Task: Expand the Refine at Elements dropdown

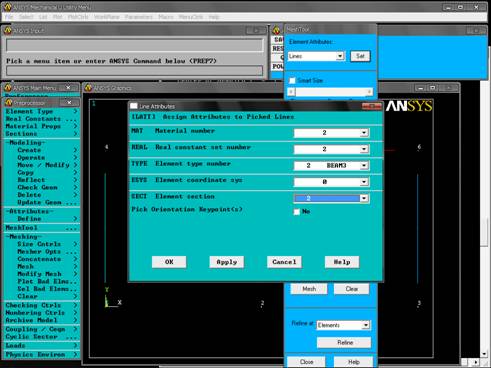Action: click(x=366, y=325)
